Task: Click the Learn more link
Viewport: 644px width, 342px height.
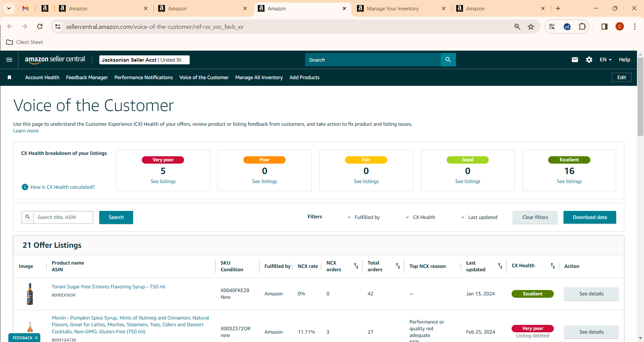Action: (26, 131)
